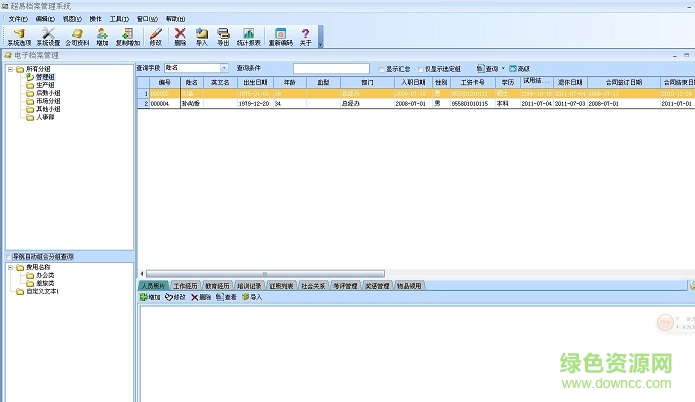695x402 pixels.
Task: Open the 编辑 menu
Action: (x=45, y=19)
